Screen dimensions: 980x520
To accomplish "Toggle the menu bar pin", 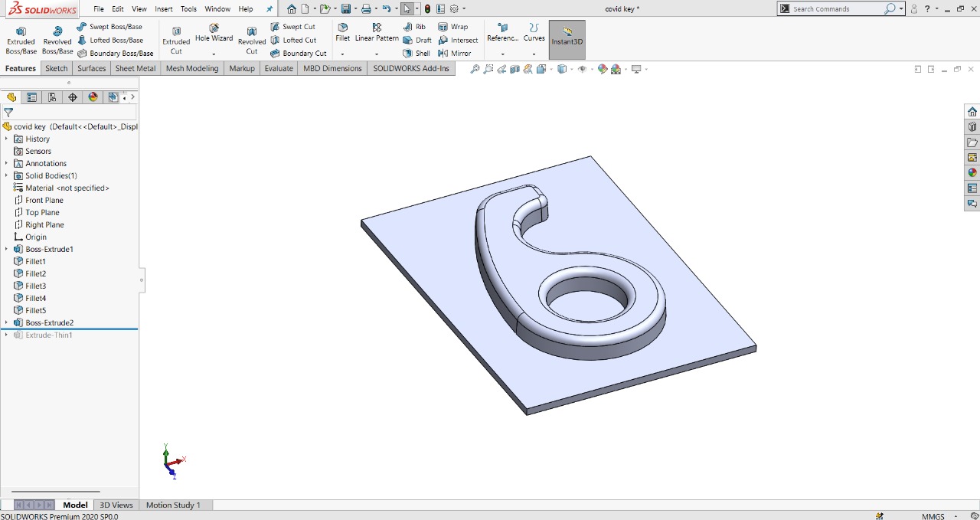I will (269, 9).
